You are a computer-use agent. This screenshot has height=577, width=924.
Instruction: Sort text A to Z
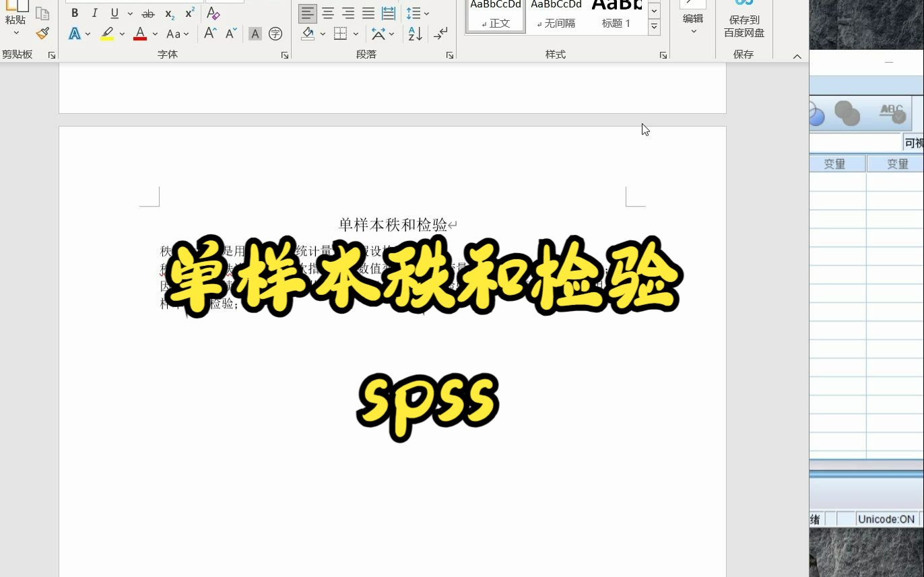click(416, 34)
